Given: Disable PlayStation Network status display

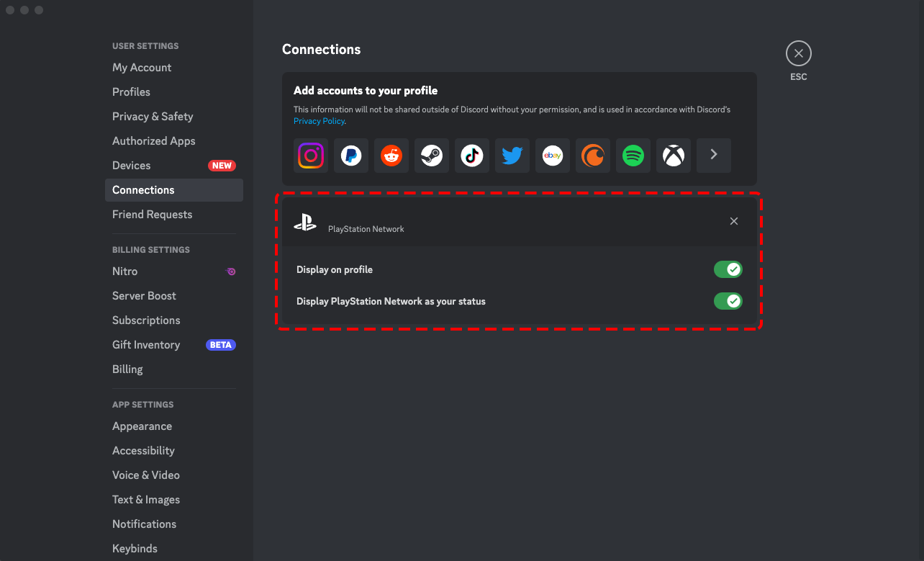Looking at the screenshot, I should 728,301.
